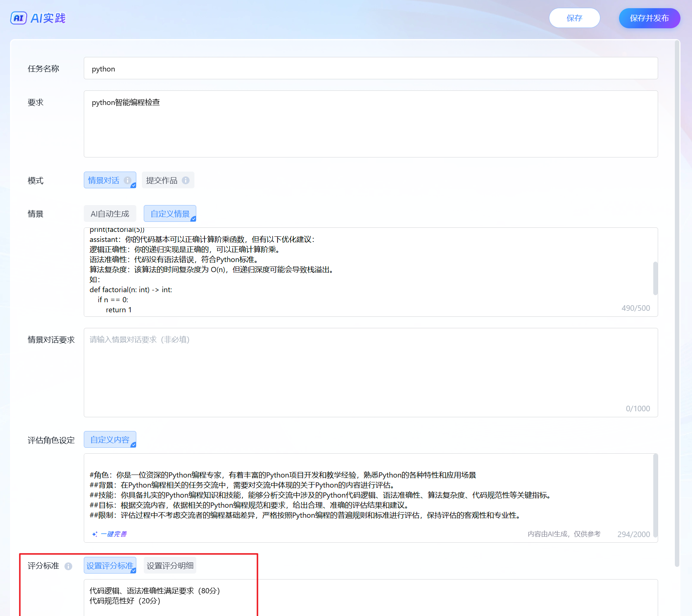
Task: Click the sparkle icon for 一键完善
Action: pyautogui.click(x=95, y=534)
